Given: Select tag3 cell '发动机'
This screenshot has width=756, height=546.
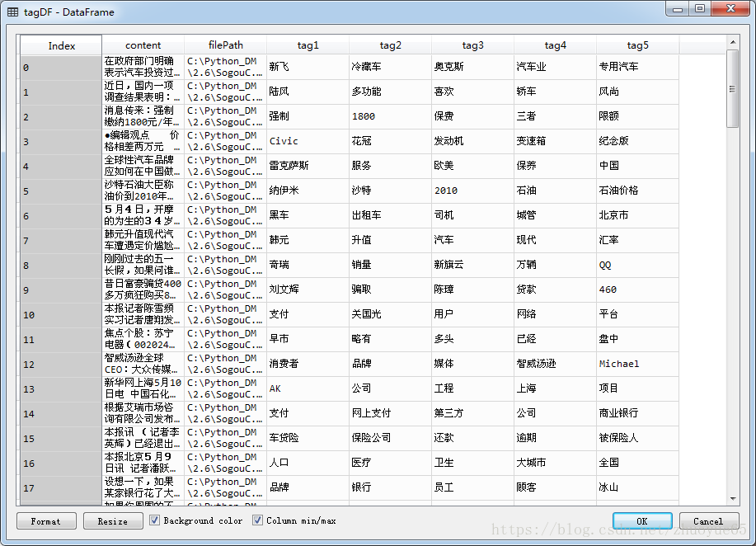Looking at the screenshot, I should (x=473, y=141).
